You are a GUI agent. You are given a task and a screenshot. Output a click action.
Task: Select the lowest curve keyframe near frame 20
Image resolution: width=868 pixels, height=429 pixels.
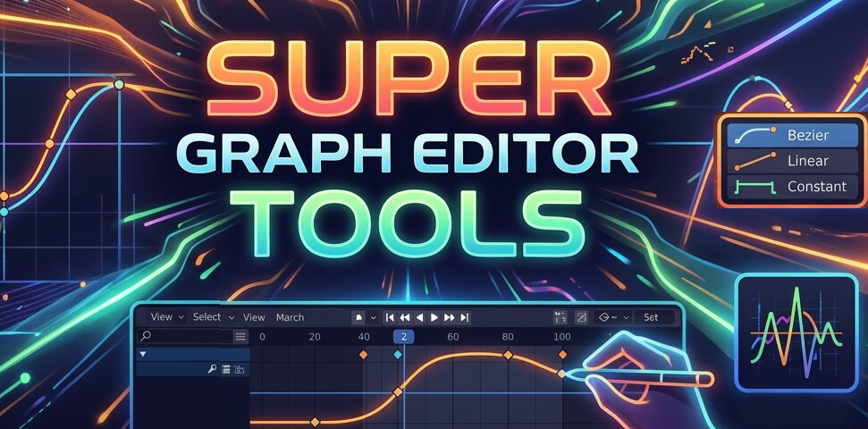315,422
